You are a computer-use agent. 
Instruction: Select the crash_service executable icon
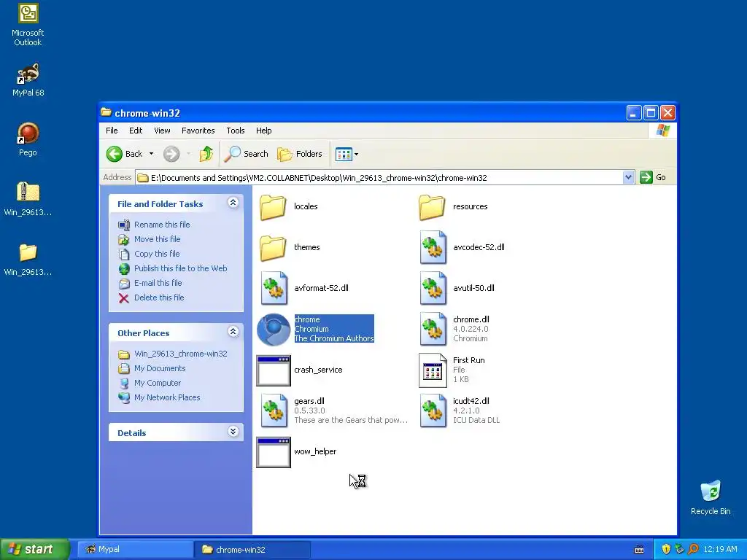[x=274, y=370]
